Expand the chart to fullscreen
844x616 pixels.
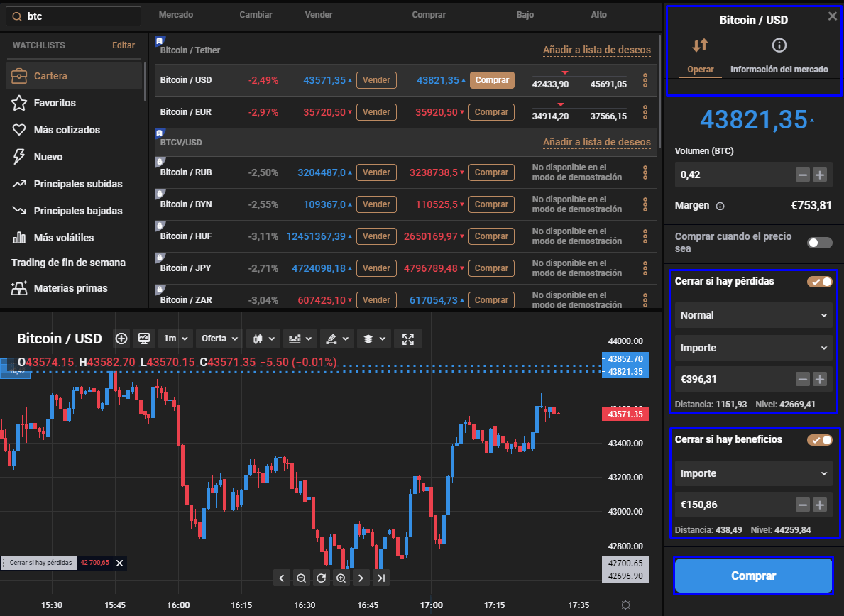point(408,339)
